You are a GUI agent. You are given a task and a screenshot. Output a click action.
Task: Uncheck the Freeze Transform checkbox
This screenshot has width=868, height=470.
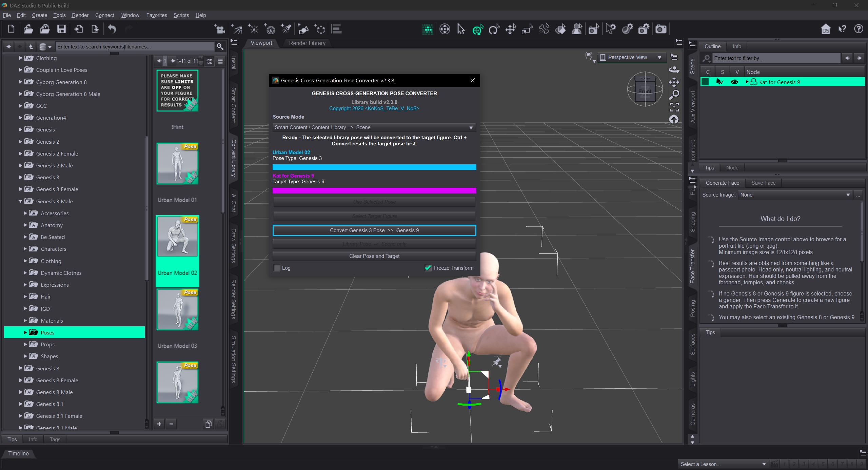tap(428, 268)
